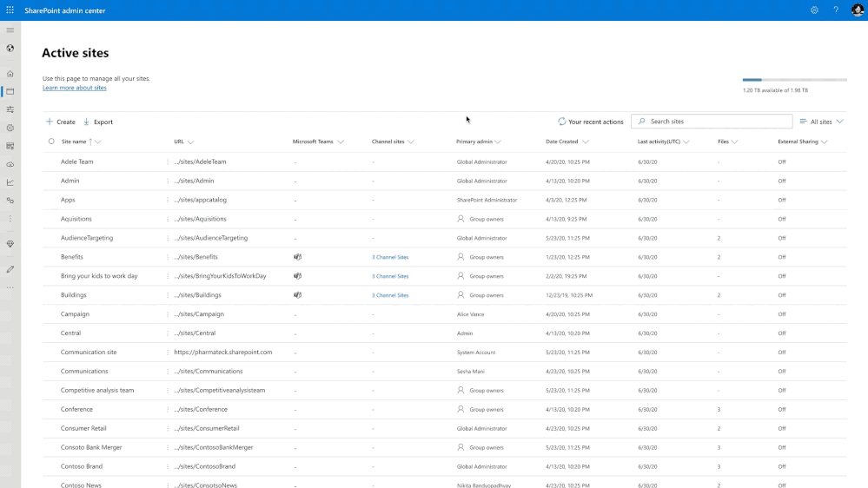Select Contoso Brand site name
This screenshot has height=488, width=868.
click(82, 466)
